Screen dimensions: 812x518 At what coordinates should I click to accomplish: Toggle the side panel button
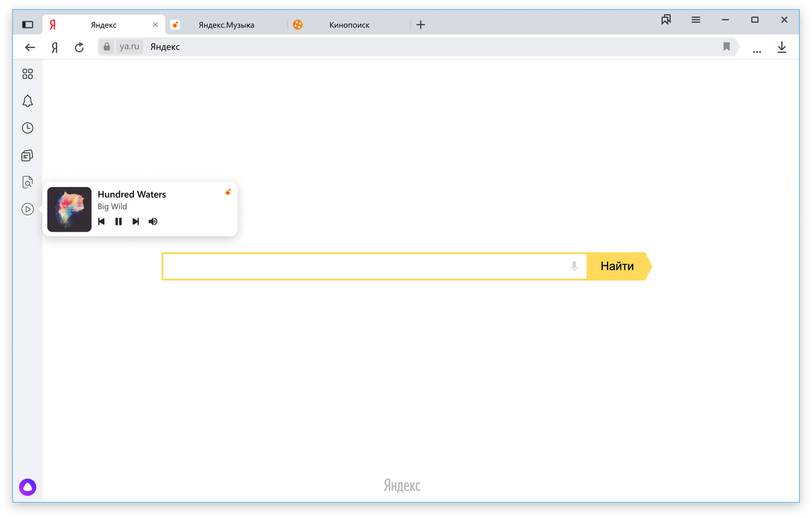tap(28, 24)
